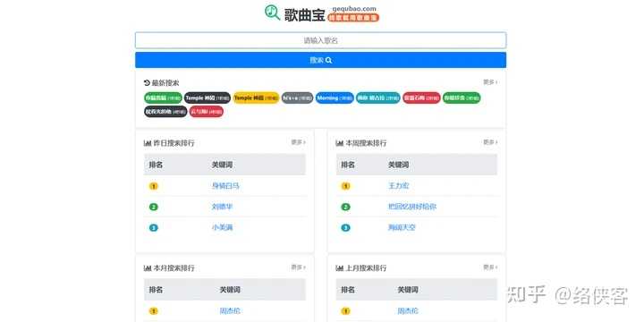Click the 最新搜索 section title
Viewport: 644px width, 322px height.
(165, 83)
